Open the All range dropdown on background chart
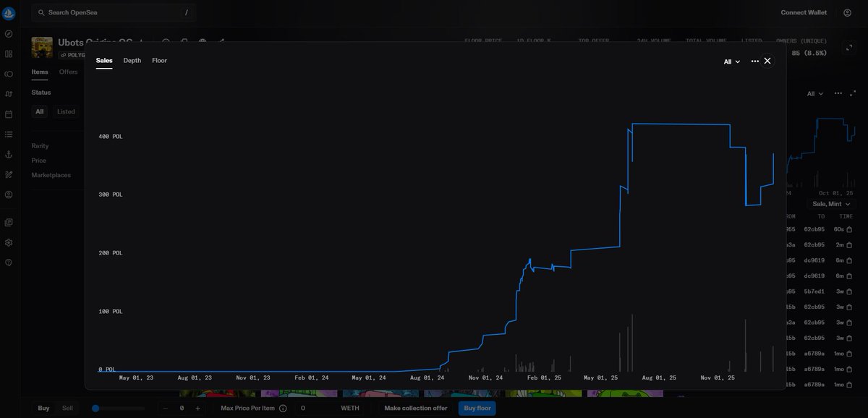The height and width of the screenshot is (418, 868). tap(815, 93)
